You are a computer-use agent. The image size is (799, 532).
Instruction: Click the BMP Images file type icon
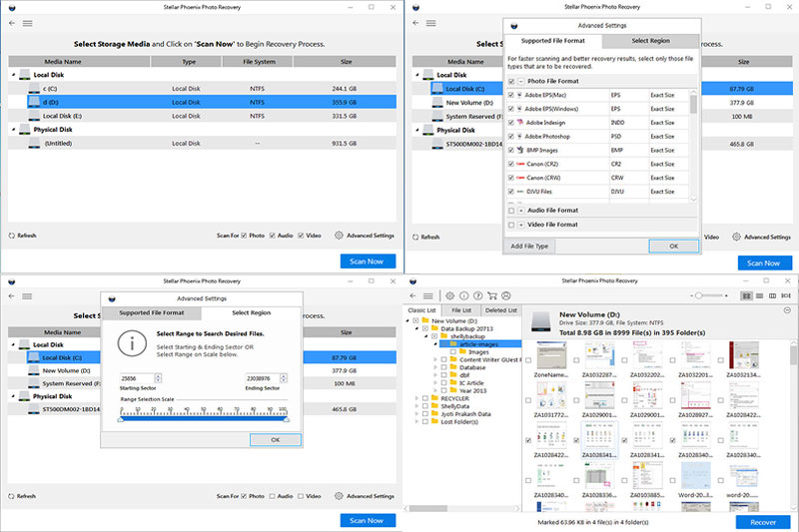click(x=520, y=150)
